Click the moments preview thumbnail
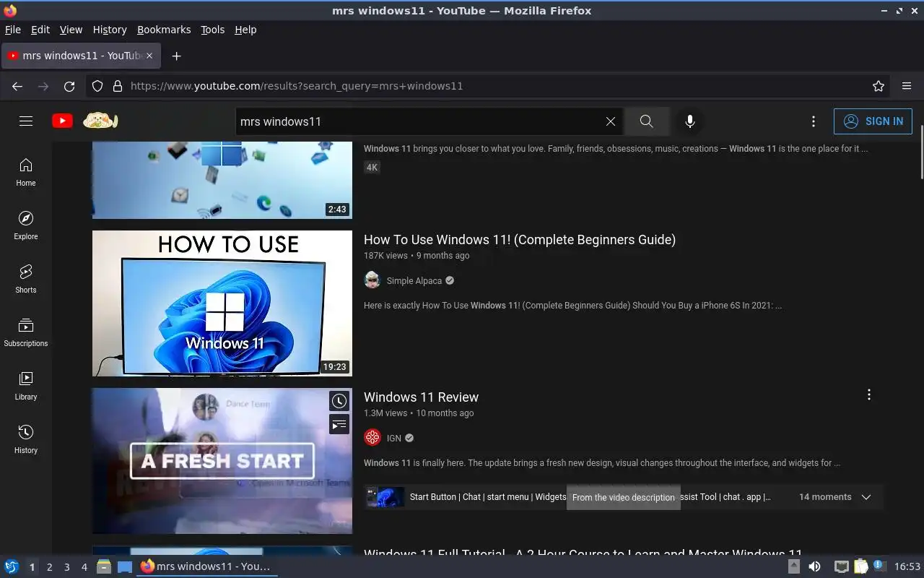The image size is (924, 578). point(385,497)
